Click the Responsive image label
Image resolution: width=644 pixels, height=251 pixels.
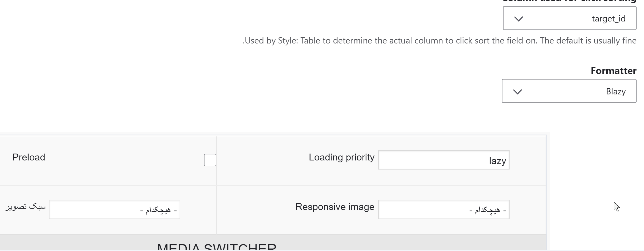click(x=335, y=207)
